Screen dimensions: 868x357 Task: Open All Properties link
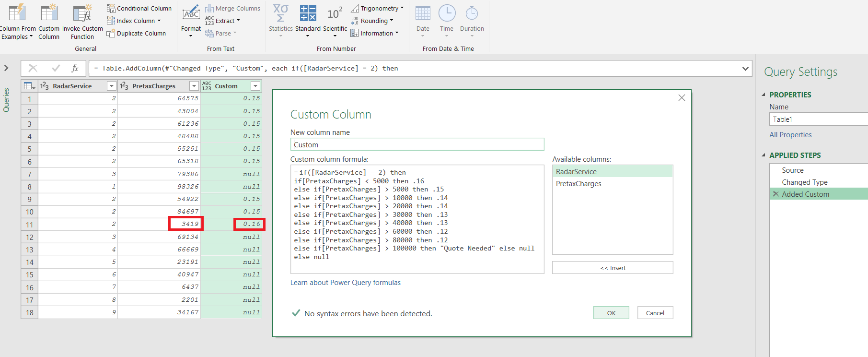point(790,135)
